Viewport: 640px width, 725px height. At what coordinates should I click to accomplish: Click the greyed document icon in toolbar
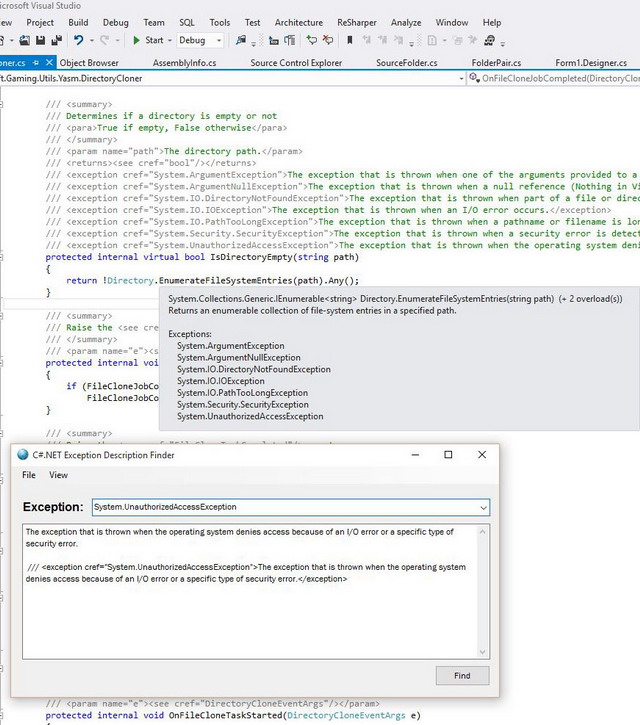(432, 41)
